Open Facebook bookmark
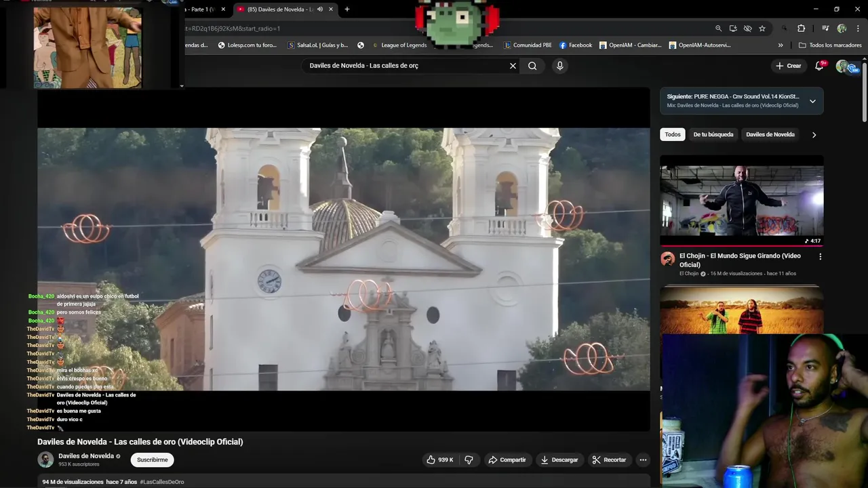This screenshot has height=488, width=868. (x=576, y=45)
